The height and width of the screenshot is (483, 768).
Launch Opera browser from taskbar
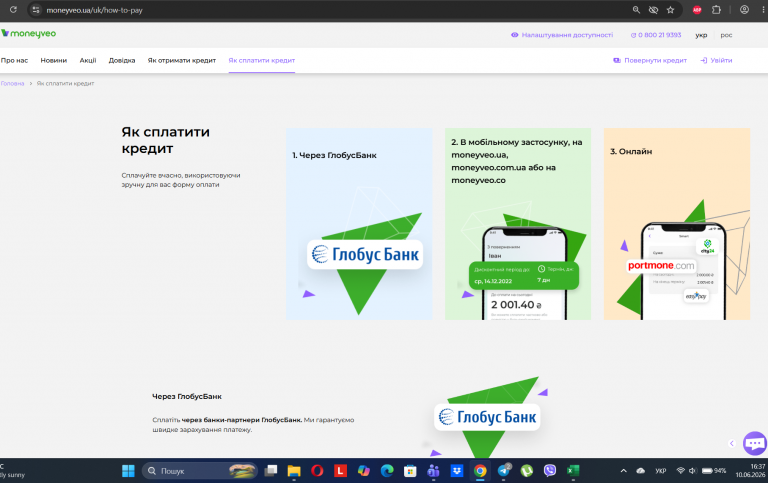click(317, 471)
